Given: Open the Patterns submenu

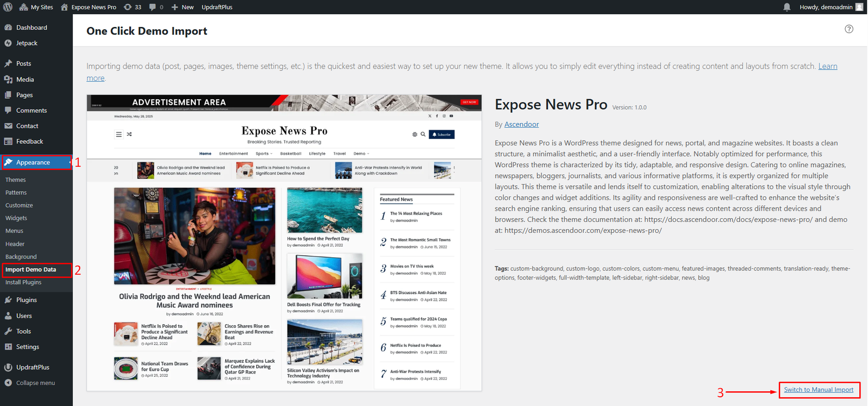Looking at the screenshot, I should tap(16, 193).
